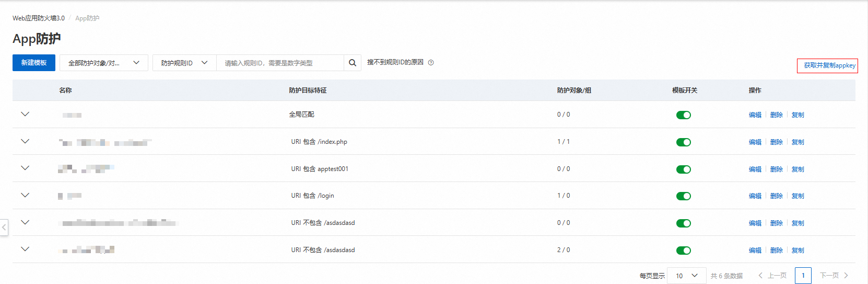Edit the 0 / 0 /asdasdasd template
The width and height of the screenshot is (868, 284).
(x=755, y=223)
